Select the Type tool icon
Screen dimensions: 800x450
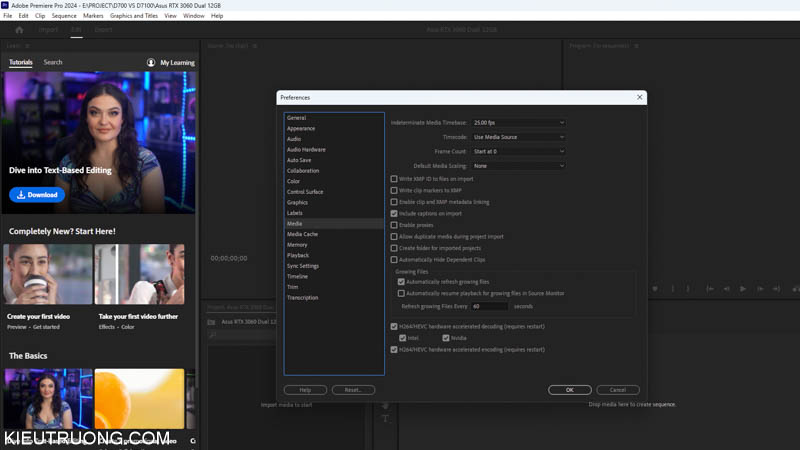coord(385,418)
